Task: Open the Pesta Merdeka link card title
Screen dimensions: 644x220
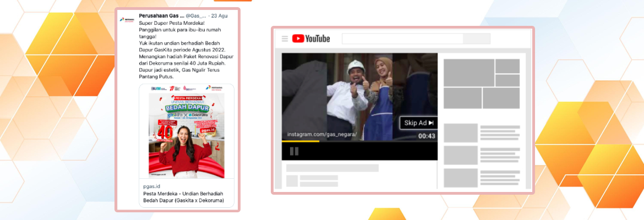Action: tap(184, 197)
